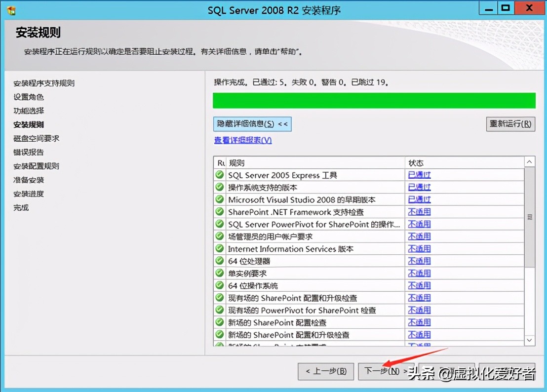The height and width of the screenshot is (392, 547).
Task: Open 不适用 link for 新场的 SharePoint 配置和升级检查
Action: [x=419, y=334]
